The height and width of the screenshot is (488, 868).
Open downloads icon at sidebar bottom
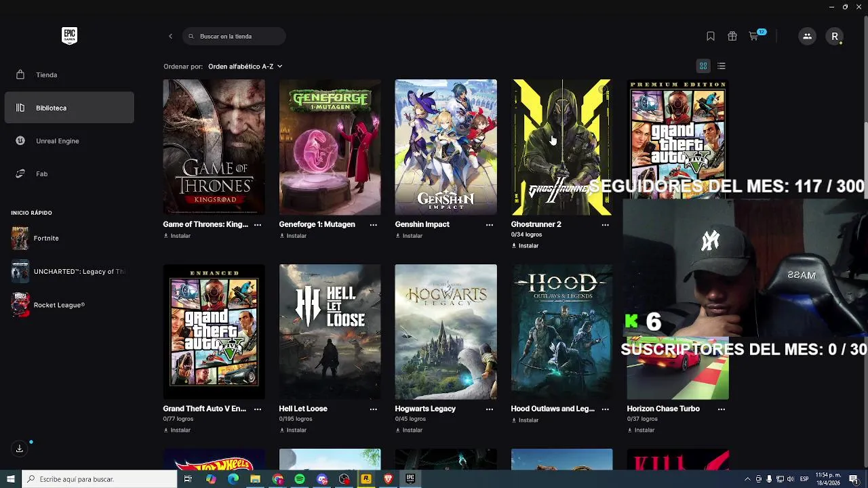point(20,449)
